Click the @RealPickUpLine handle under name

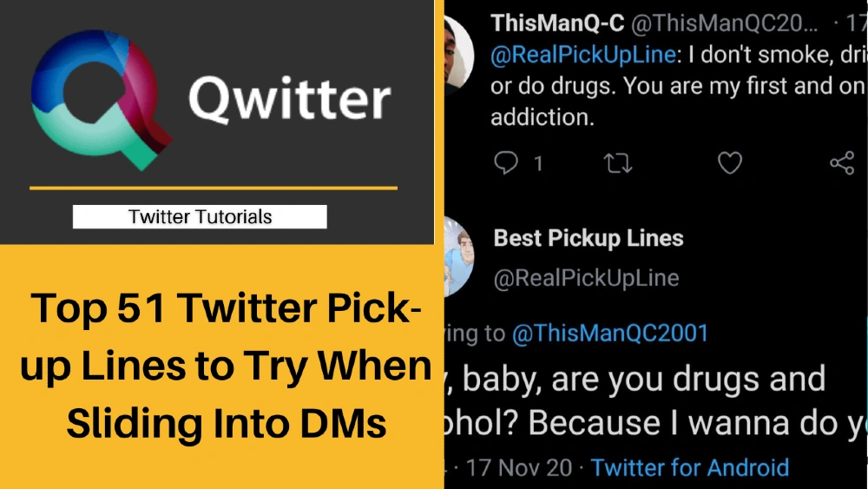coord(586,278)
